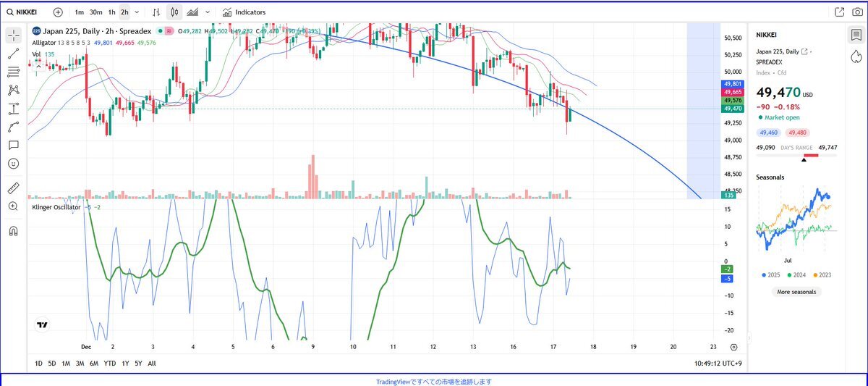Open the watchlist details panel icon
This screenshot has height=386, width=868.
click(856, 35)
